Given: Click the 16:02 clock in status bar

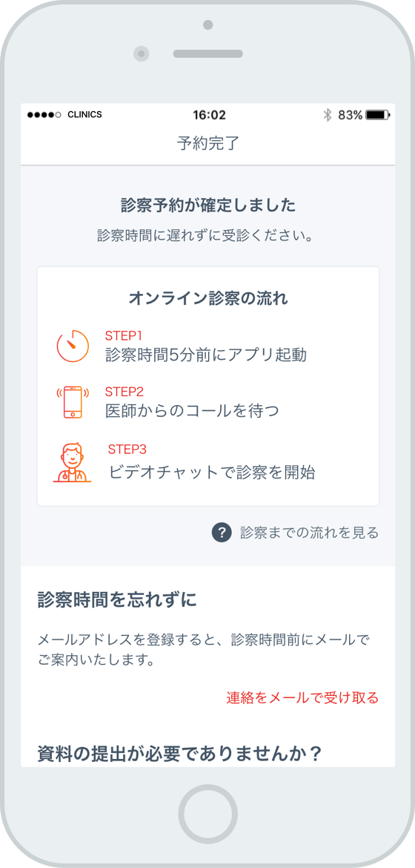Looking at the screenshot, I should click(x=209, y=115).
